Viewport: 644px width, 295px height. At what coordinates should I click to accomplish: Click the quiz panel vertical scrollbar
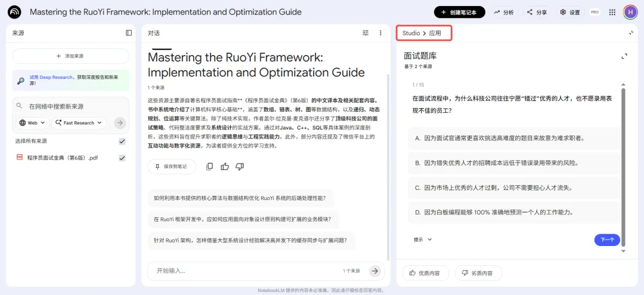tap(624, 167)
